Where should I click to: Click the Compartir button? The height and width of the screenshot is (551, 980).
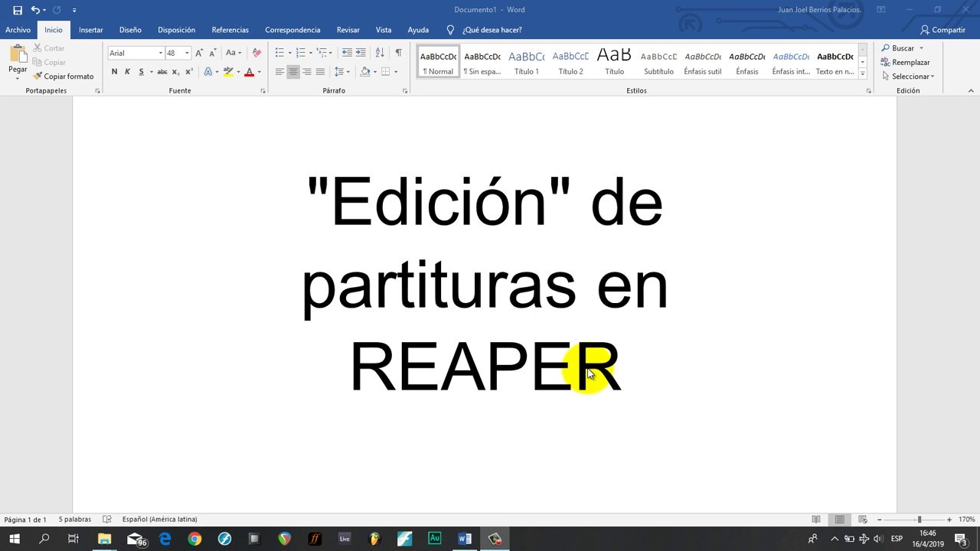(942, 30)
